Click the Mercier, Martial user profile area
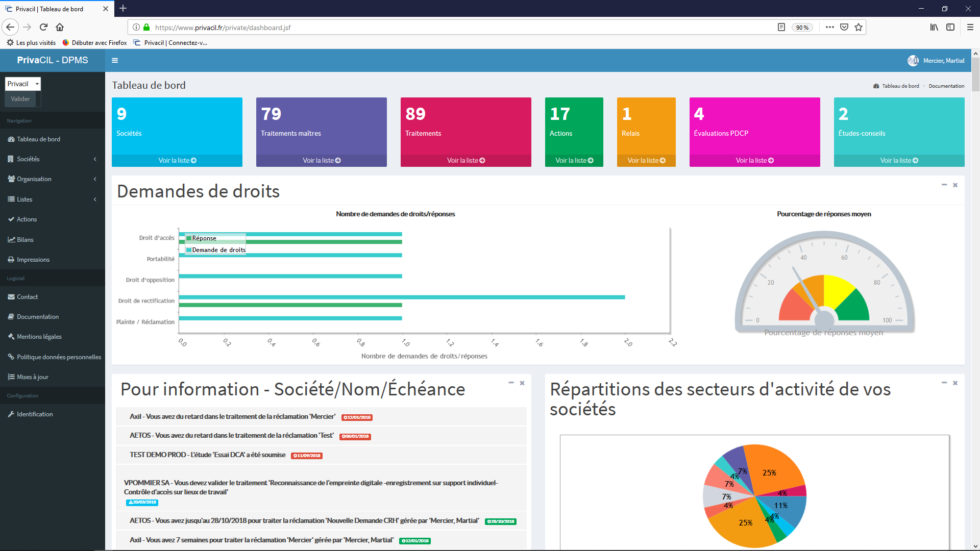 [937, 60]
